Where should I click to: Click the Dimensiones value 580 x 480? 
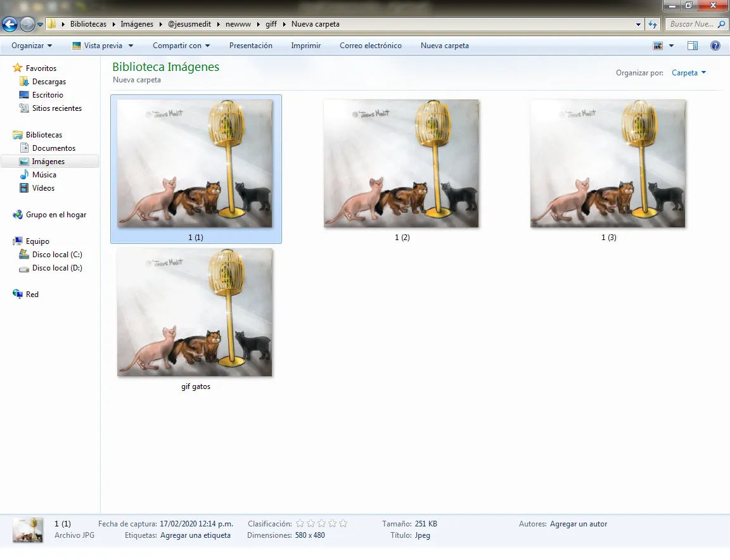310,535
